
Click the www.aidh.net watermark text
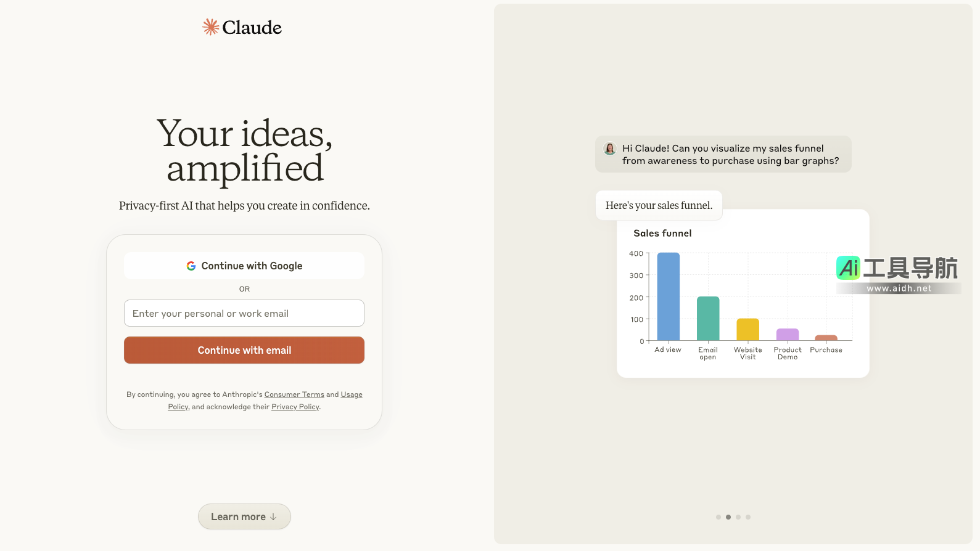899,288
